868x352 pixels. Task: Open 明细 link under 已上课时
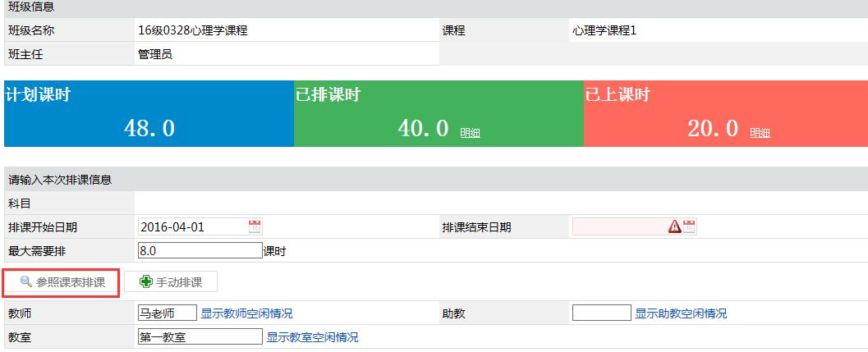(x=760, y=133)
